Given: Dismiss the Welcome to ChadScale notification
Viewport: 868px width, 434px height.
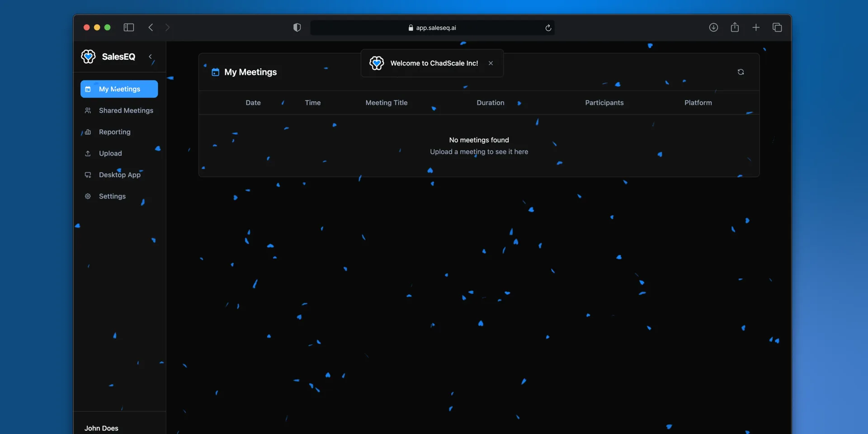Looking at the screenshot, I should coord(491,63).
